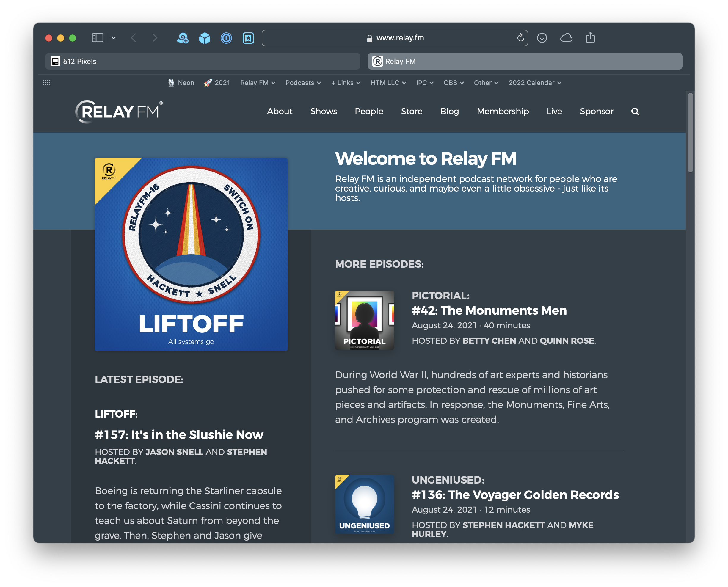The image size is (728, 587).
Task: Open the favorites grid icon
Action: coord(47,83)
